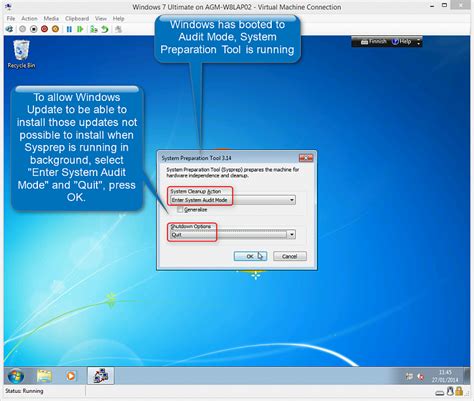The image size is (474, 401).
Task: Open the Action menu
Action: [29, 18]
